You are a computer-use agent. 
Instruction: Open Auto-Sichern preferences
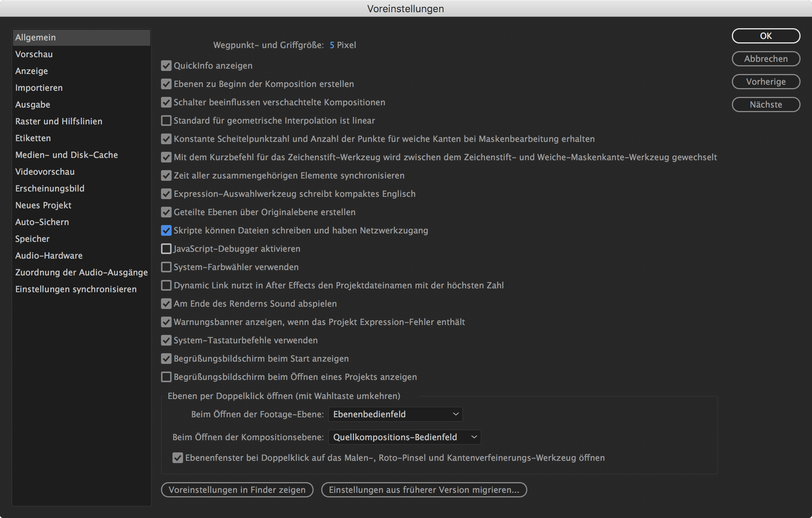coord(81,222)
